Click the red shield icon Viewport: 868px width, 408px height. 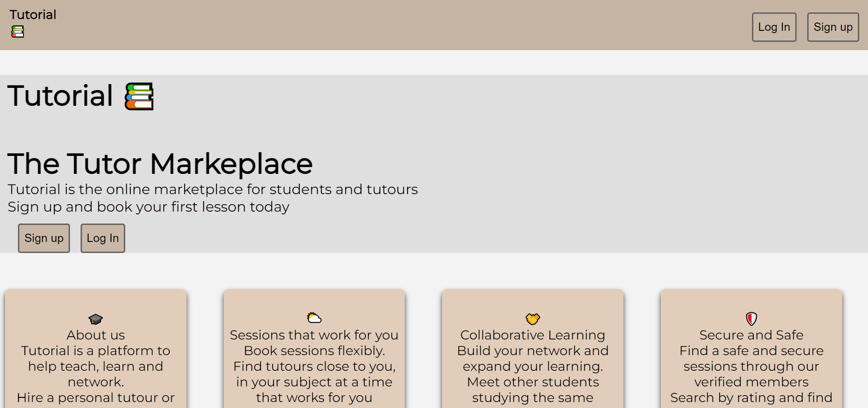(x=751, y=318)
